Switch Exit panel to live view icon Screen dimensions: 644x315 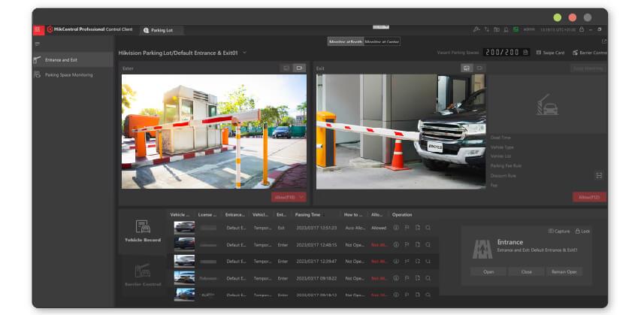[x=479, y=68]
